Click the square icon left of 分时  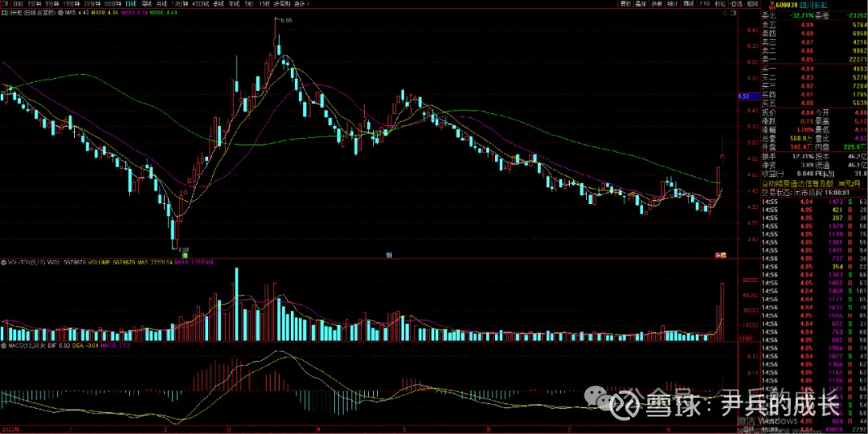pos(5,4)
